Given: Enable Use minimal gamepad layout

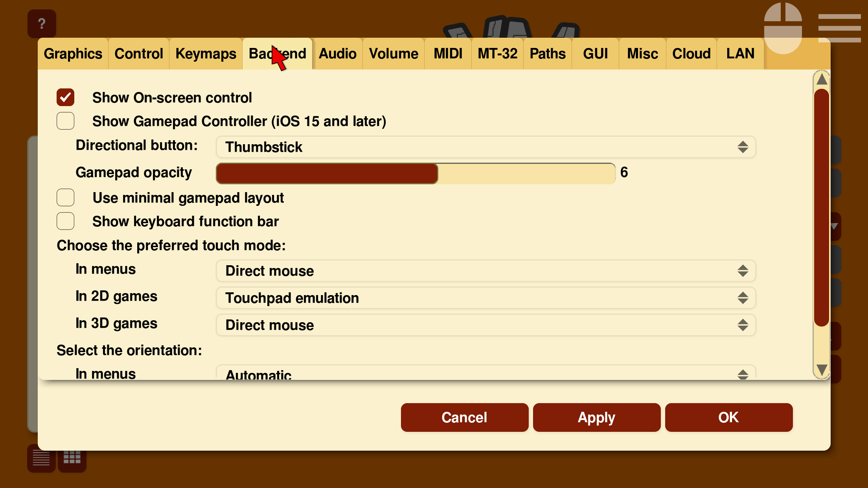Looking at the screenshot, I should [66, 198].
